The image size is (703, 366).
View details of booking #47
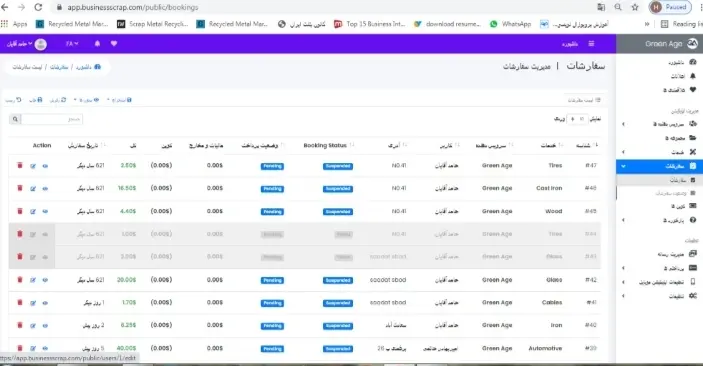(45, 166)
